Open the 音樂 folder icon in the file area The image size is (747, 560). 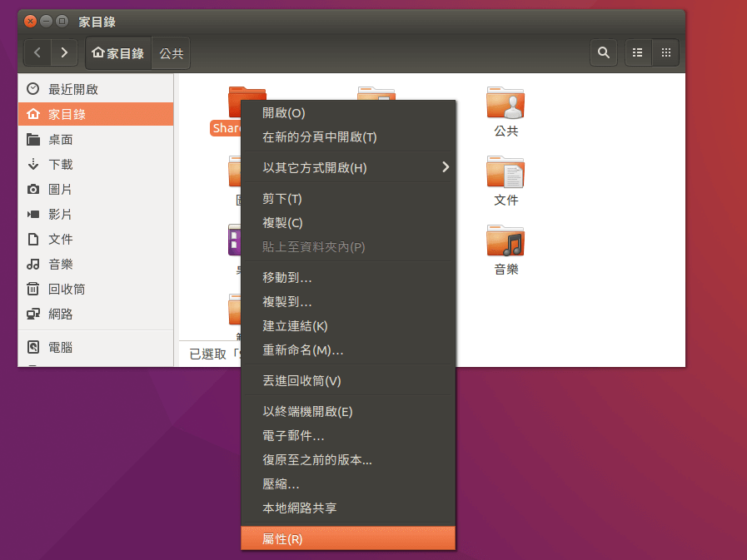coord(505,241)
